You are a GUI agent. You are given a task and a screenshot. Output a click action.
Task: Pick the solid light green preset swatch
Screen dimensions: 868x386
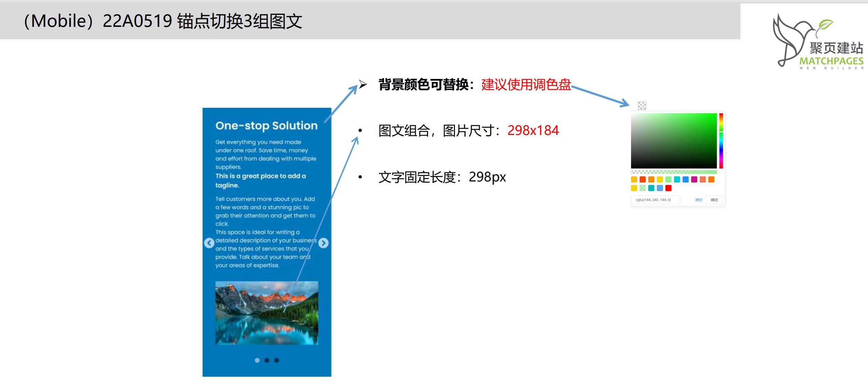click(x=668, y=179)
